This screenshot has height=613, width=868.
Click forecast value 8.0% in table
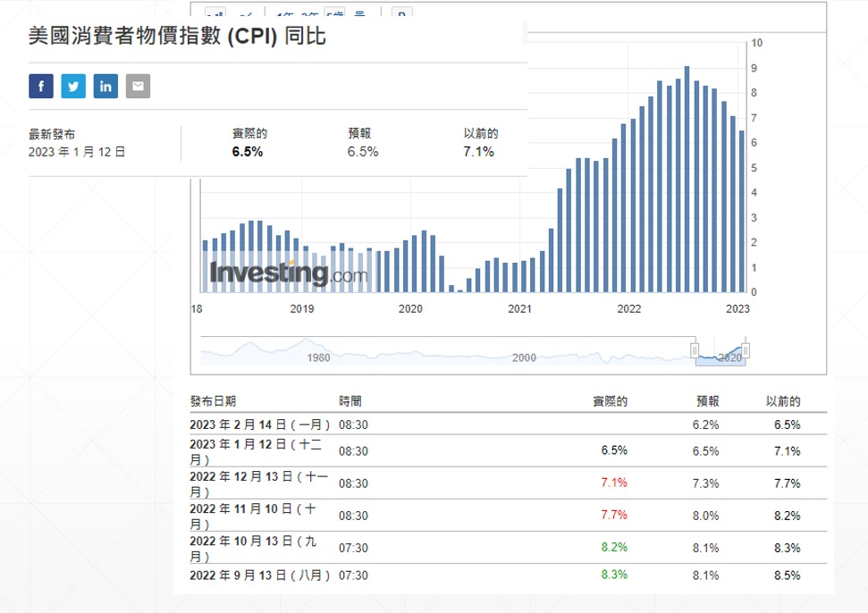pos(706,516)
